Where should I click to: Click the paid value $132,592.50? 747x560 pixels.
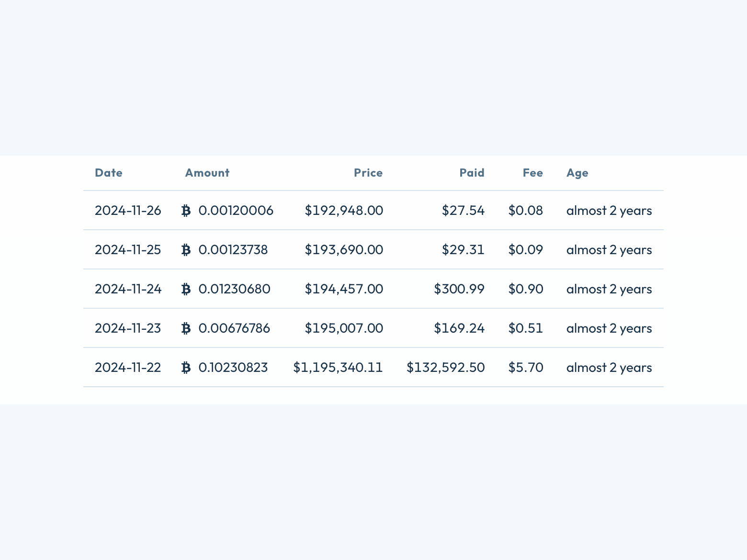tap(446, 368)
